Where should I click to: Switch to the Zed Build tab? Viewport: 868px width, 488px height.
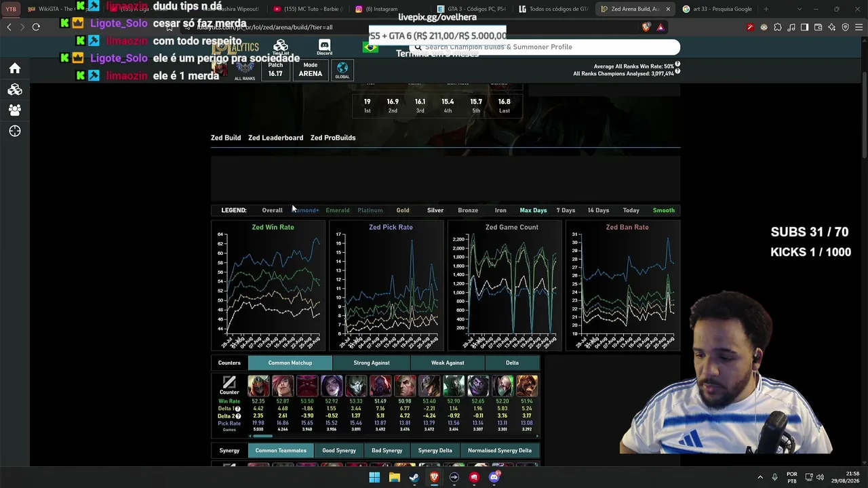click(226, 138)
